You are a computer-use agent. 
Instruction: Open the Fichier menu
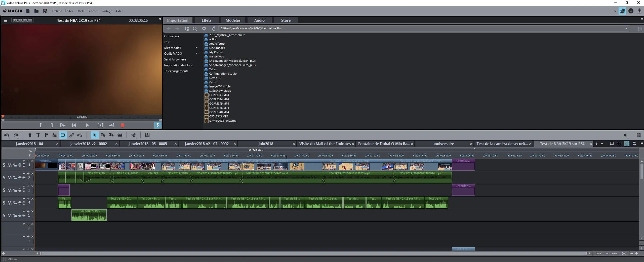57,11
